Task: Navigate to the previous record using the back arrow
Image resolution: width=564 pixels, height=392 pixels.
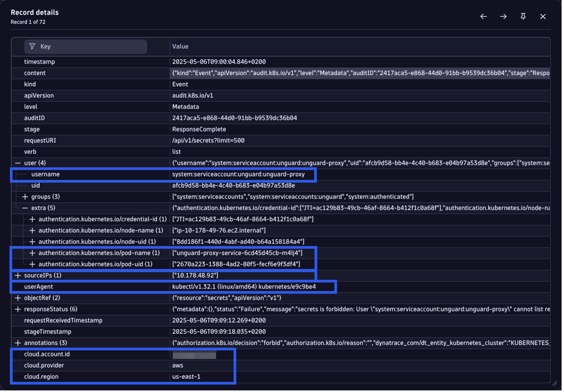Action: (483, 17)
